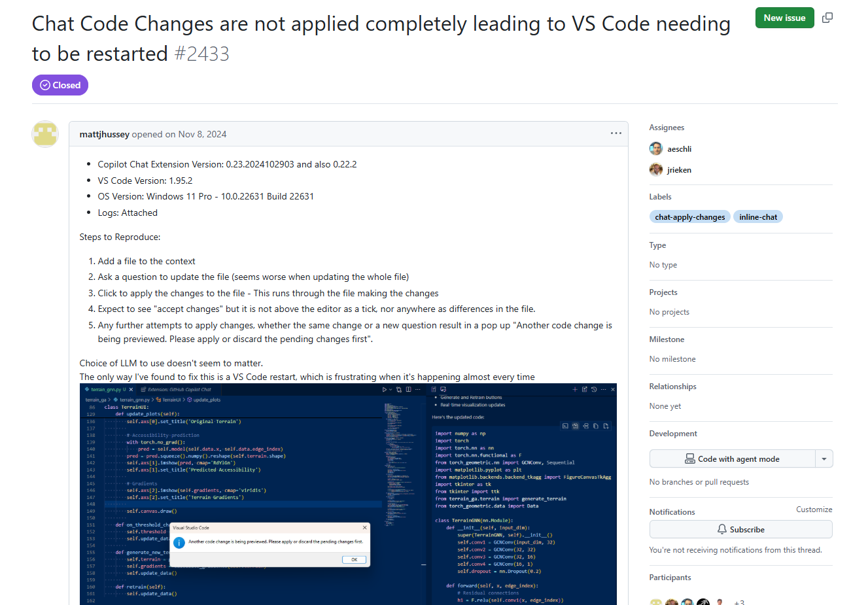Click 'Choice of LLM to use' sentence
Viewport: 868px width, 605px height.
pos(171,363)
